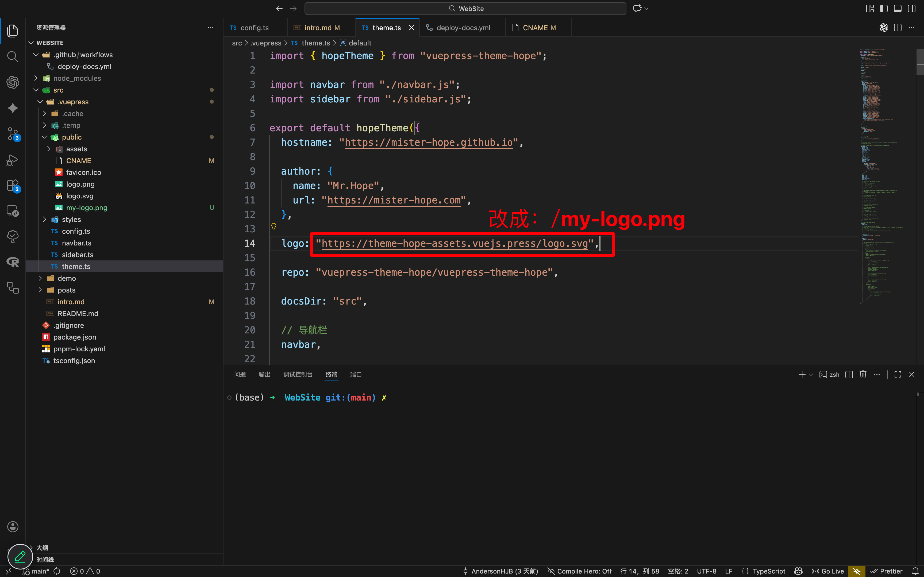Click the WebSite command center search box
Screen dimensions: 924x577
click(x=465, y=8)
